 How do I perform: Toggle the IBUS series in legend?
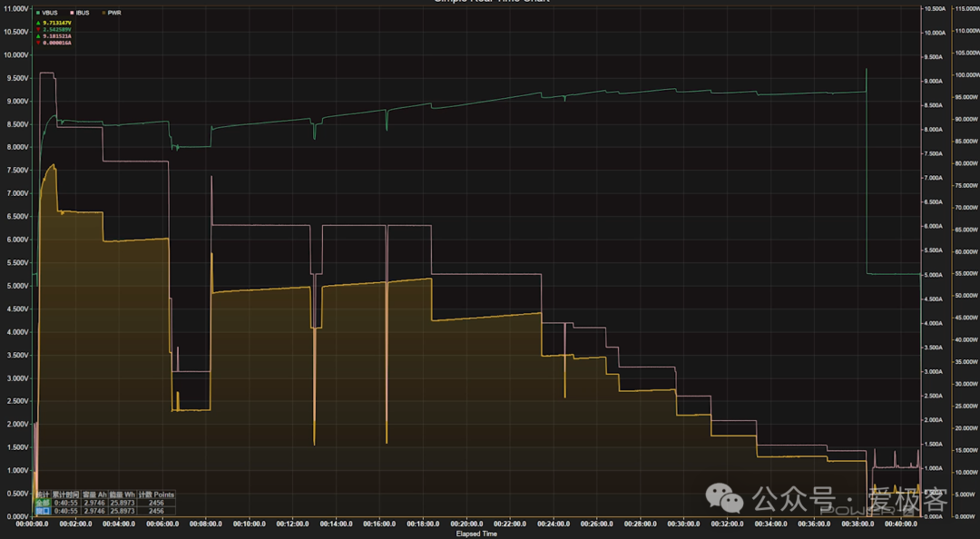[x=79, y=13]
